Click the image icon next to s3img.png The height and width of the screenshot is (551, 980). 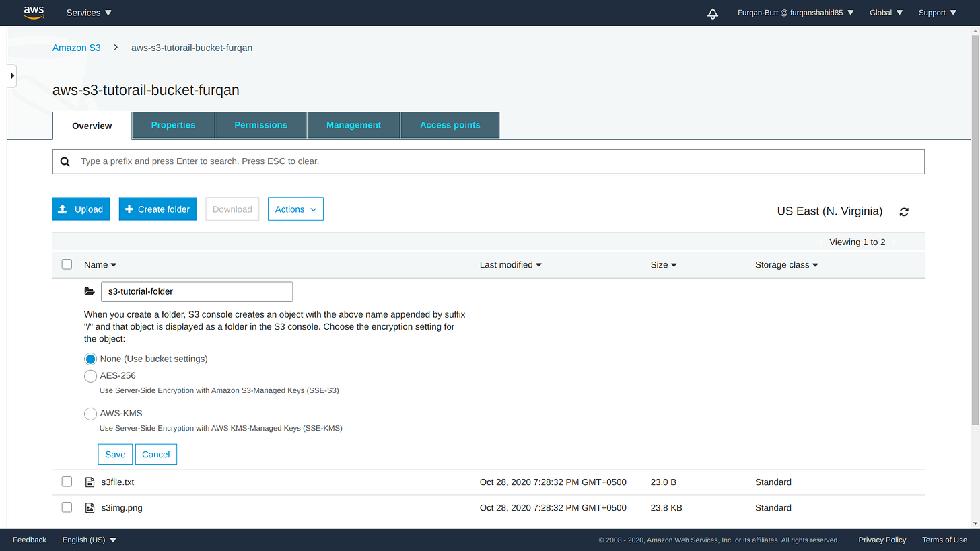point(90,507)
